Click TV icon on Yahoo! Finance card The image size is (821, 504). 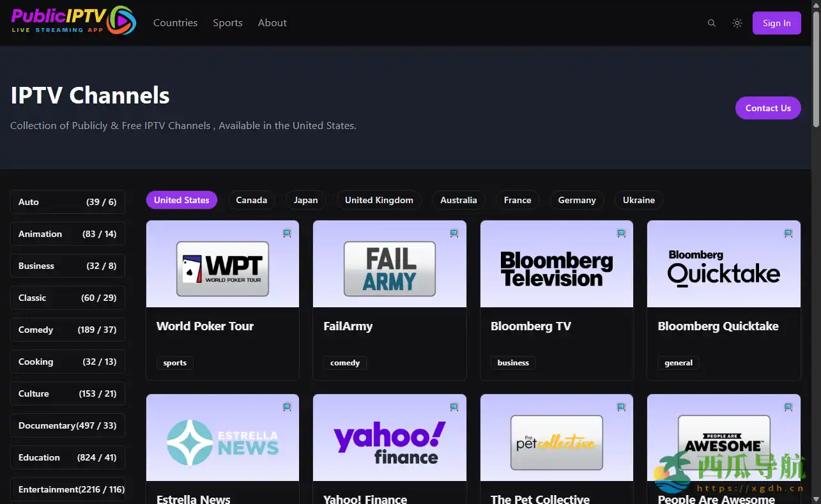click(454, 406)
